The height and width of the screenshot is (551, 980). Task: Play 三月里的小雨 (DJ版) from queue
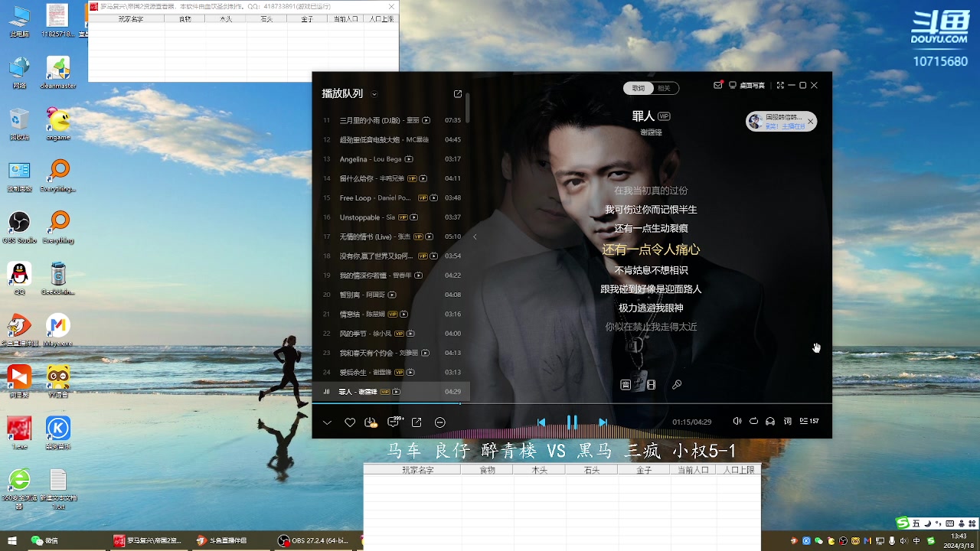[x=391, y=120]
